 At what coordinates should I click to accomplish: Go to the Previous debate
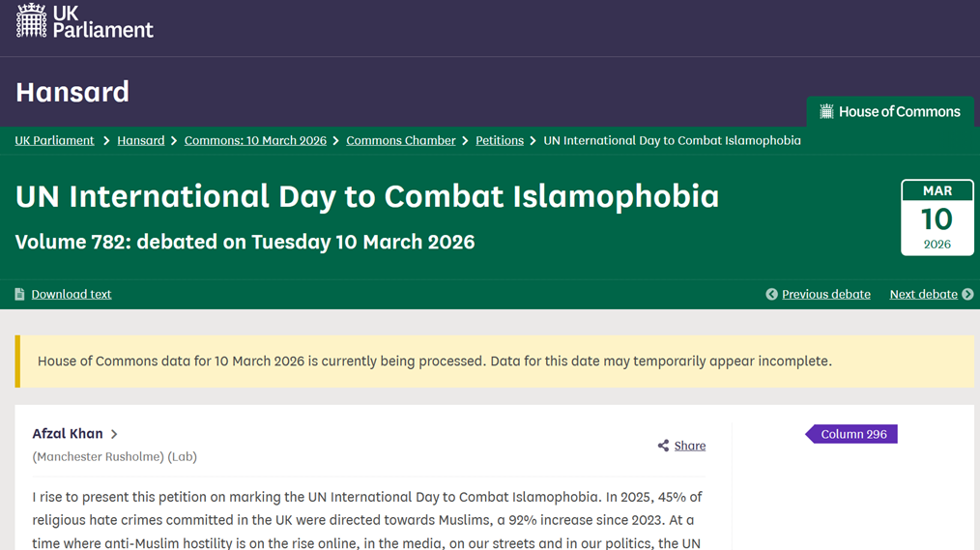click(x=825, y=294)
